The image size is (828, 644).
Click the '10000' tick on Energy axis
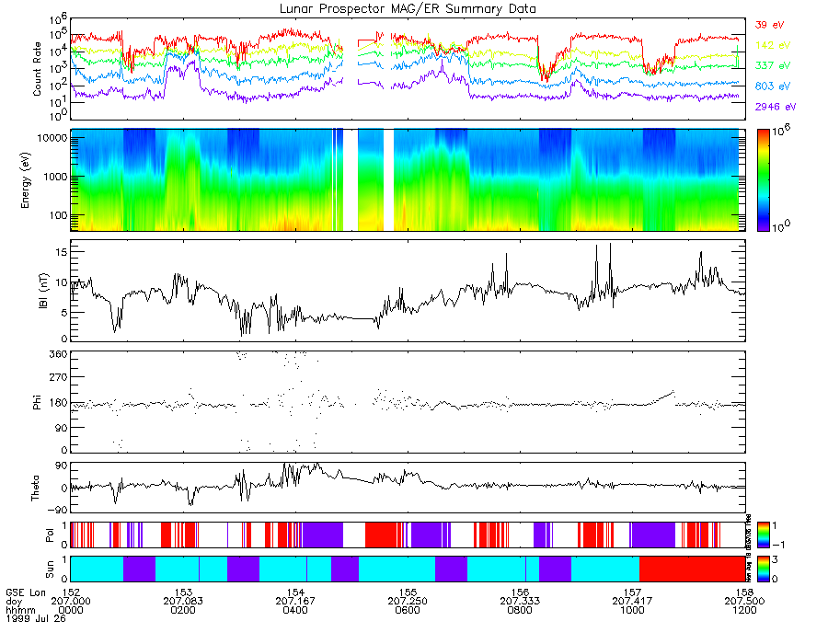click(x=54, y=138)
